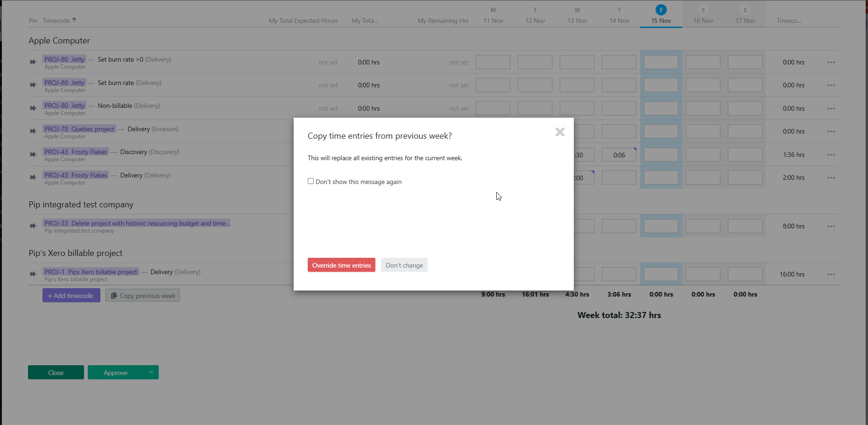Switch to the 15 Nov Friday column
Viewport: 868px width, 425px height.
tap(661, 15)
